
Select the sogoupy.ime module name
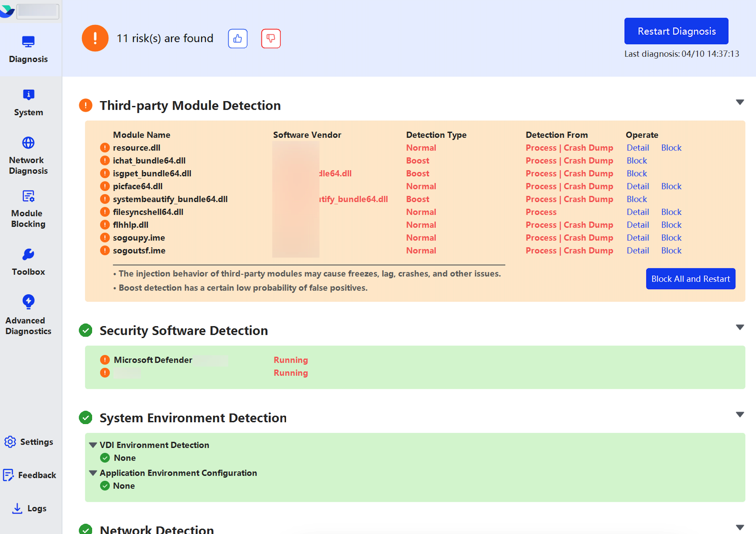tap(139, 238)
